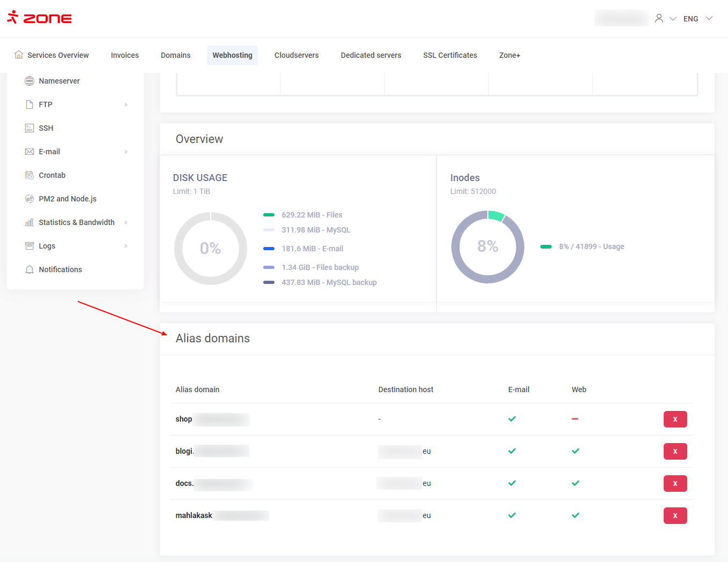The height and width of the screenshot is (562, 728).
Task: Click the home icon beside Services Overview
Action: [19, 55]
